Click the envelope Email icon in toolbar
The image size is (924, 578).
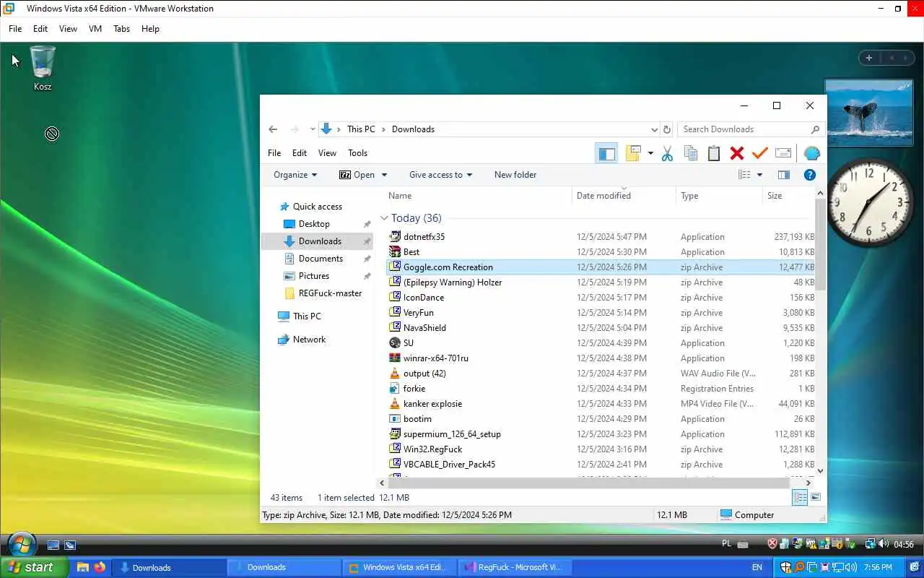[x=783, y=153]
